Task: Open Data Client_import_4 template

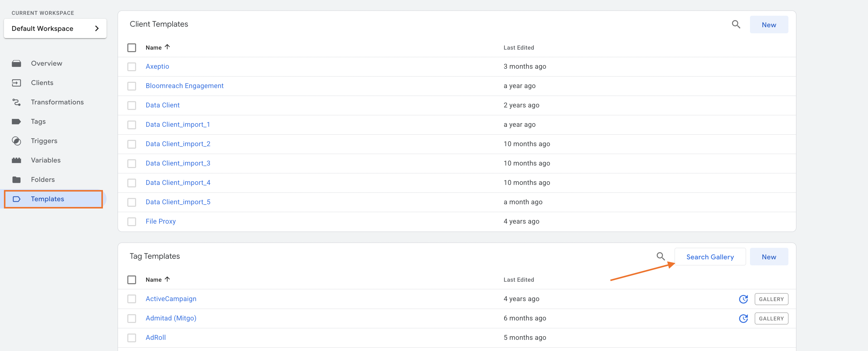Action: (x=178, y=182)
